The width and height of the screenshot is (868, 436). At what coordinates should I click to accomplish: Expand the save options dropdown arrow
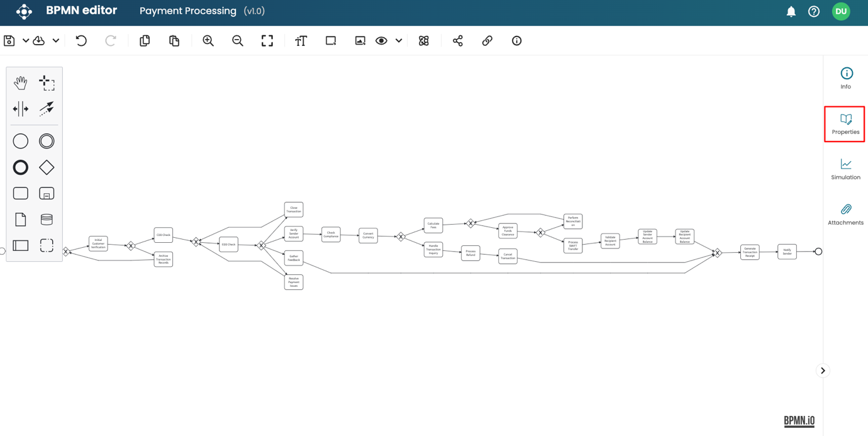26,41
